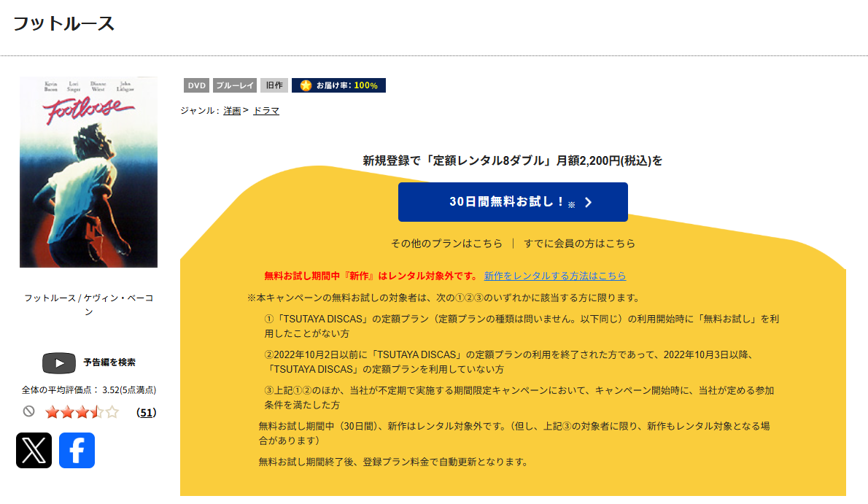The height and width of the screenshot is (504, 868).
Task: Click the gold star delivery-rate icon
Action: 306,85
